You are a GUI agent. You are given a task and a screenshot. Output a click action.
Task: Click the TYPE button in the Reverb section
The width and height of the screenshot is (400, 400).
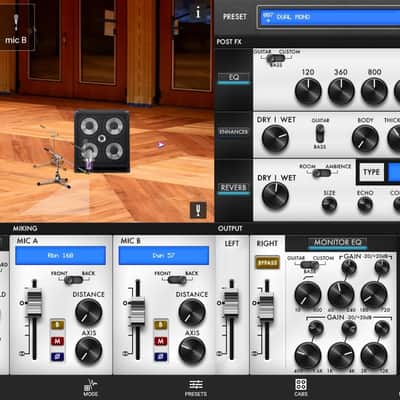point(371,172)
